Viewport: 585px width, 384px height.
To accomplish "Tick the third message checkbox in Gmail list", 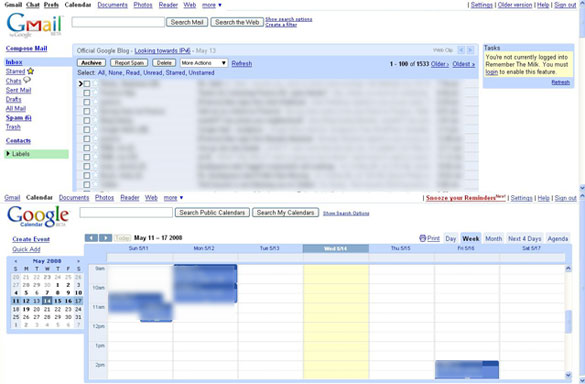I will pyautogui.click(x=87, y=102).
